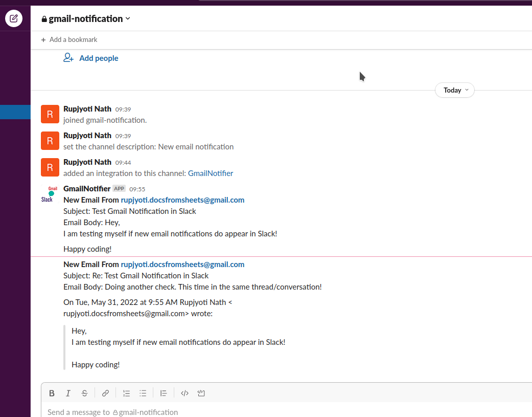The height and width of the screenshot is (417, 532).
Task: Click the insert link icon
Action: (x=105, y=393)
